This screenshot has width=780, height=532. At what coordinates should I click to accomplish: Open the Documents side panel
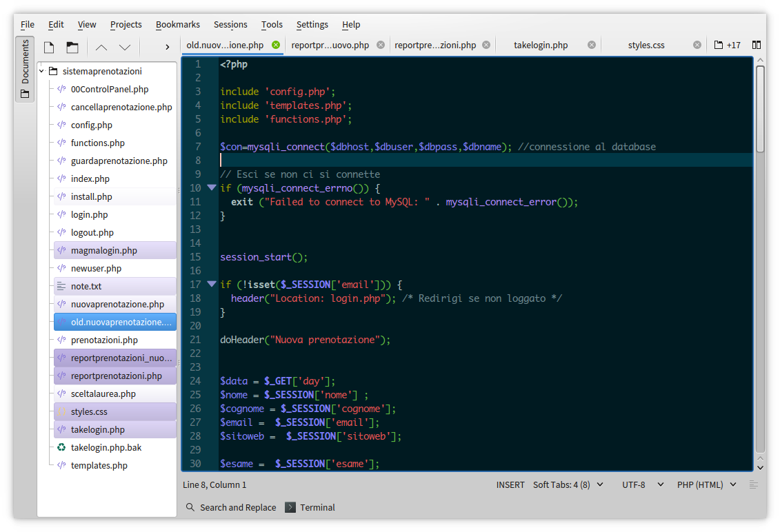point(25,69)
